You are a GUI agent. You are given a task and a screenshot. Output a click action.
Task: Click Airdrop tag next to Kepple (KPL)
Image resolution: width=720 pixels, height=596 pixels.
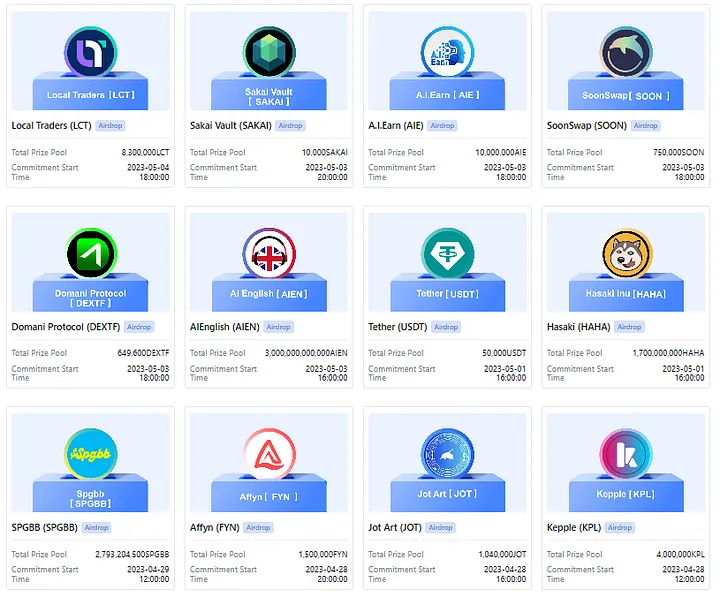pyautogui.click(x=620, y=528)
